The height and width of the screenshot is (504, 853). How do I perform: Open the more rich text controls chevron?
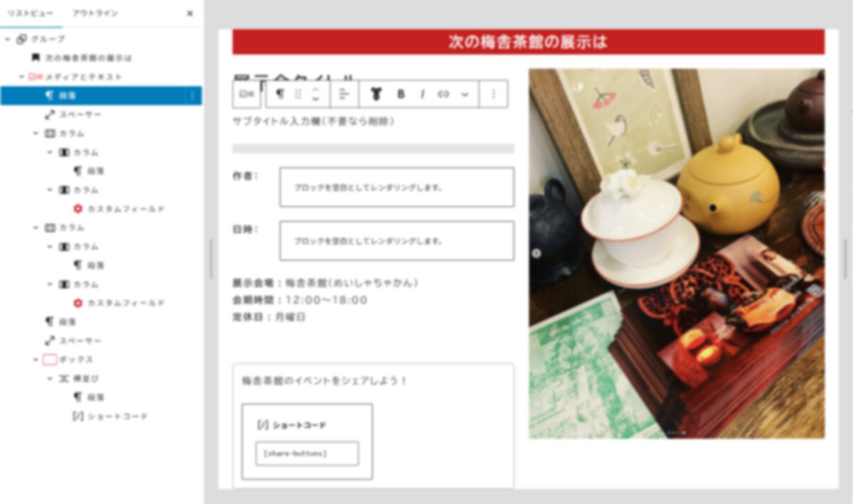(x=465, y=94)
